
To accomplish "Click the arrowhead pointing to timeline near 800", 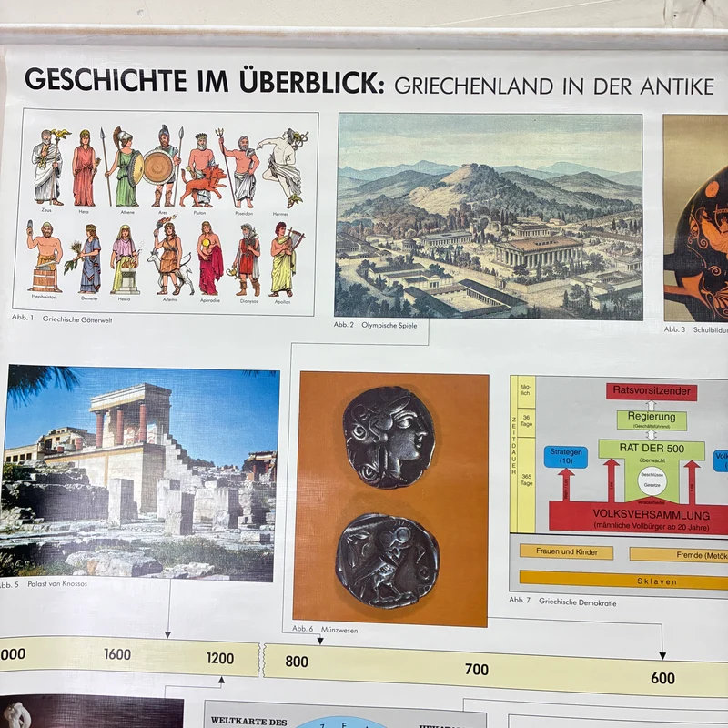I will coord(320,642).
